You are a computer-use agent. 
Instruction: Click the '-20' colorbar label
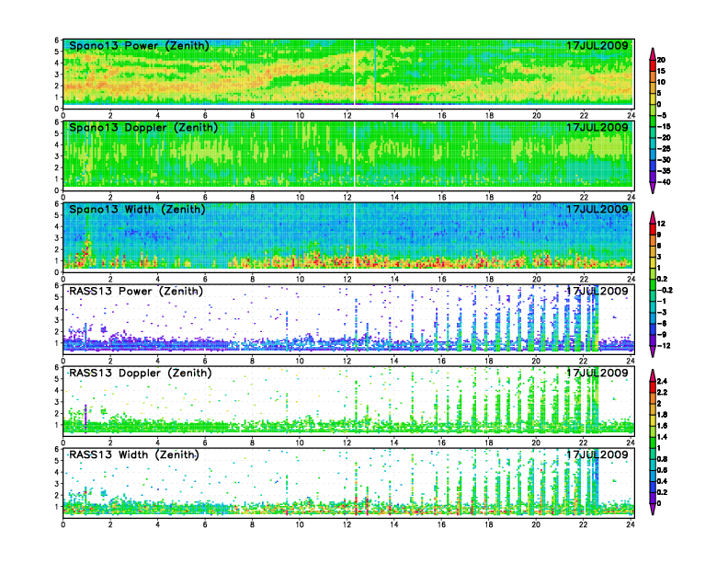tap(664, 137)
